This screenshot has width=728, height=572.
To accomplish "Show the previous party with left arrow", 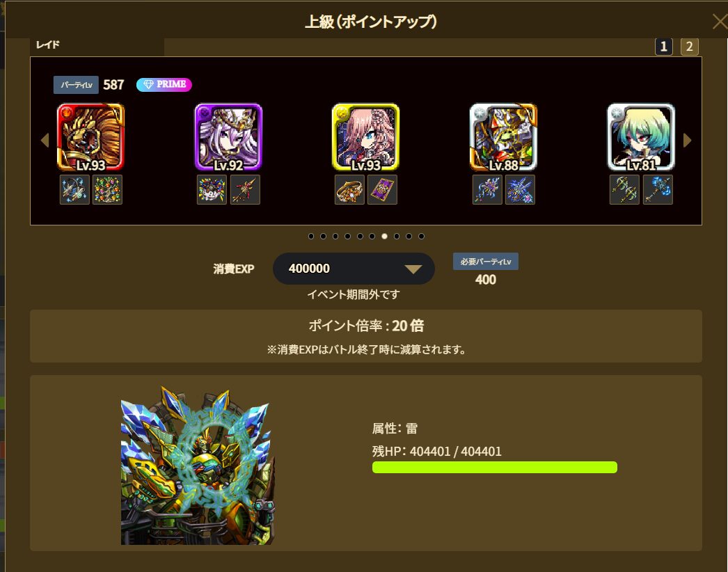I will click(45, 140).
